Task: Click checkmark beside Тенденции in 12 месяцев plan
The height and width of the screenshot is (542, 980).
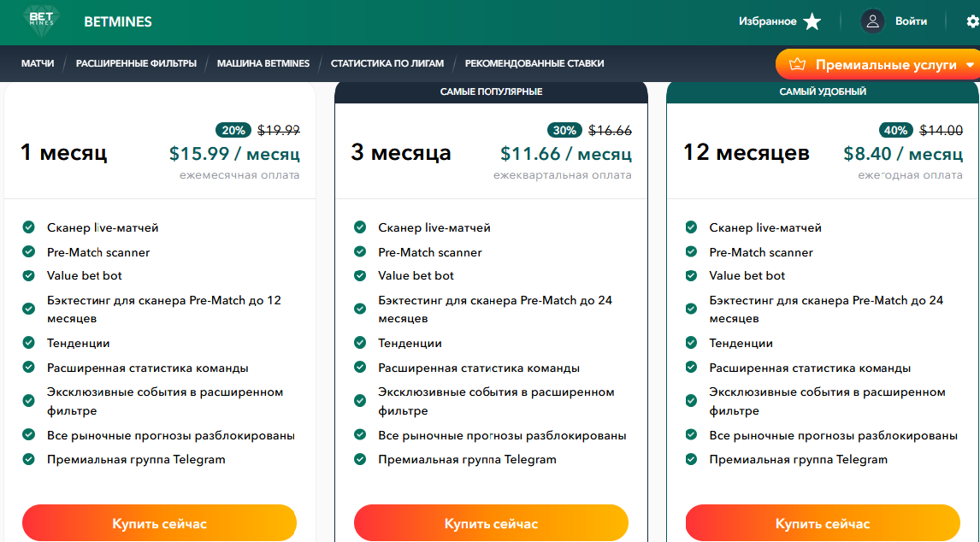Action: click(x=691, y=342)
